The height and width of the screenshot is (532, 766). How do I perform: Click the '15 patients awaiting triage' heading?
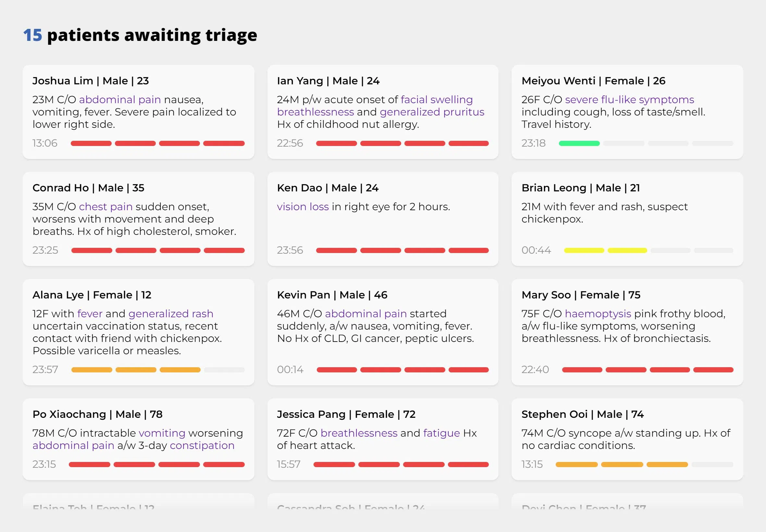[140, 35]
